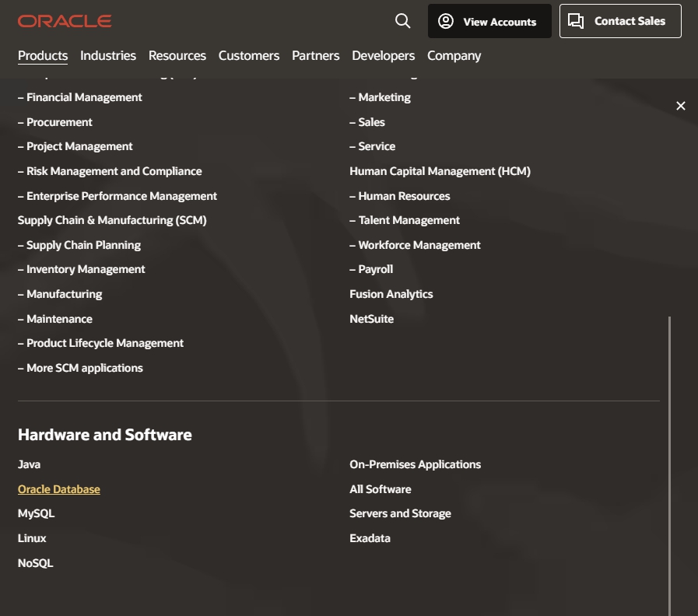Click the Contact Sales button

pyautogui.click(x=620, y=21)
